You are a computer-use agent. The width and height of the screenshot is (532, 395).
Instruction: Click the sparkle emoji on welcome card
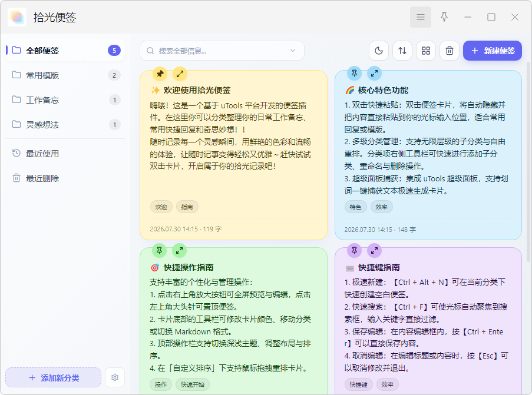[x=155, y=90]
